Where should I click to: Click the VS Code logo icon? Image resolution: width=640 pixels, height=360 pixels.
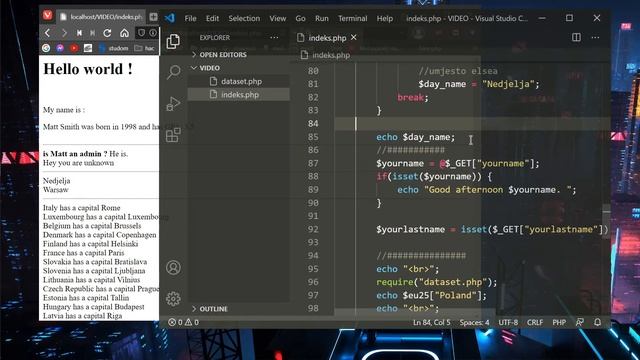tap(170, 18)
